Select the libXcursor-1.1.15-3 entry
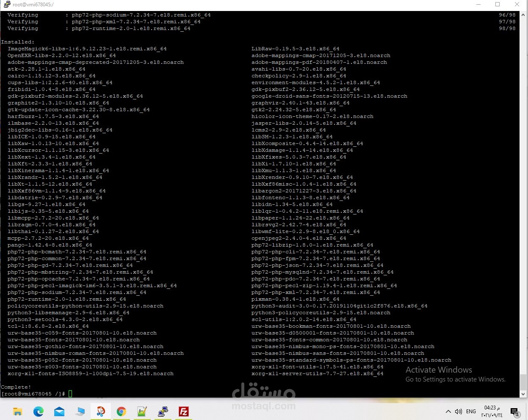This screenshot has width=528, height=420. click(58, 150)
